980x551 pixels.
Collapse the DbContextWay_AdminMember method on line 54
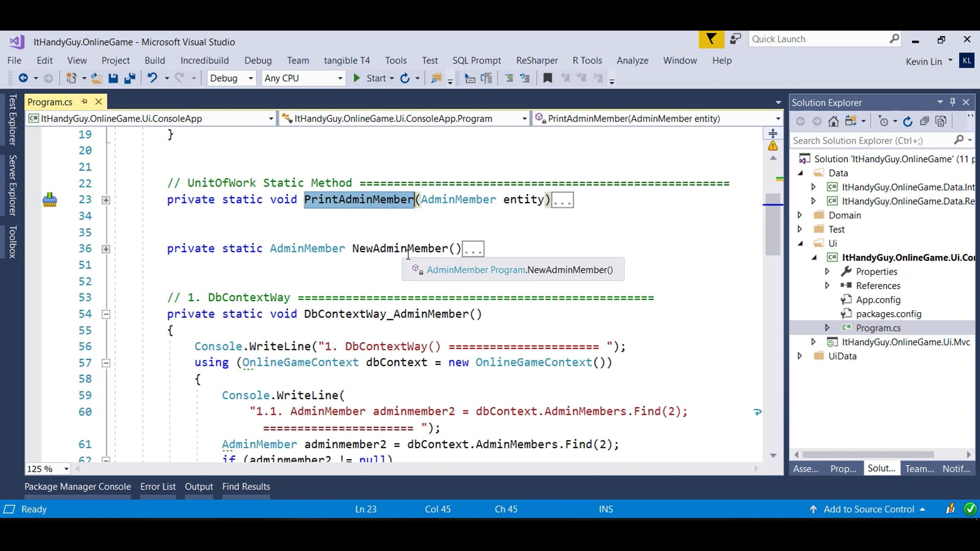(106, 314)
